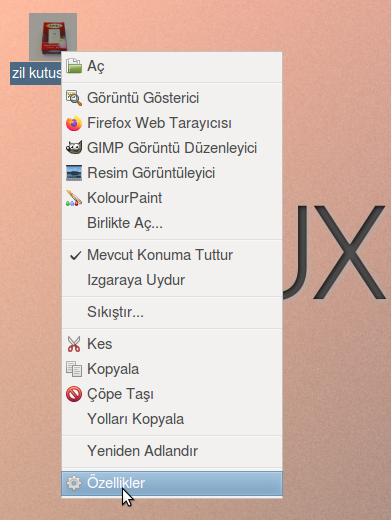Click the Firefox browser icon
Viewport: 391px width, 520px height.
point(74,123)
